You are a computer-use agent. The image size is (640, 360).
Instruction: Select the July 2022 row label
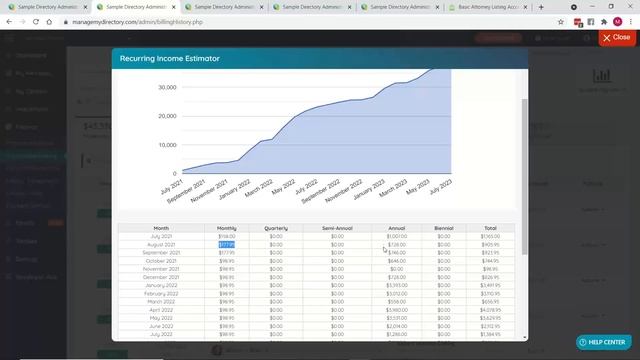click(x=161, y=334)
